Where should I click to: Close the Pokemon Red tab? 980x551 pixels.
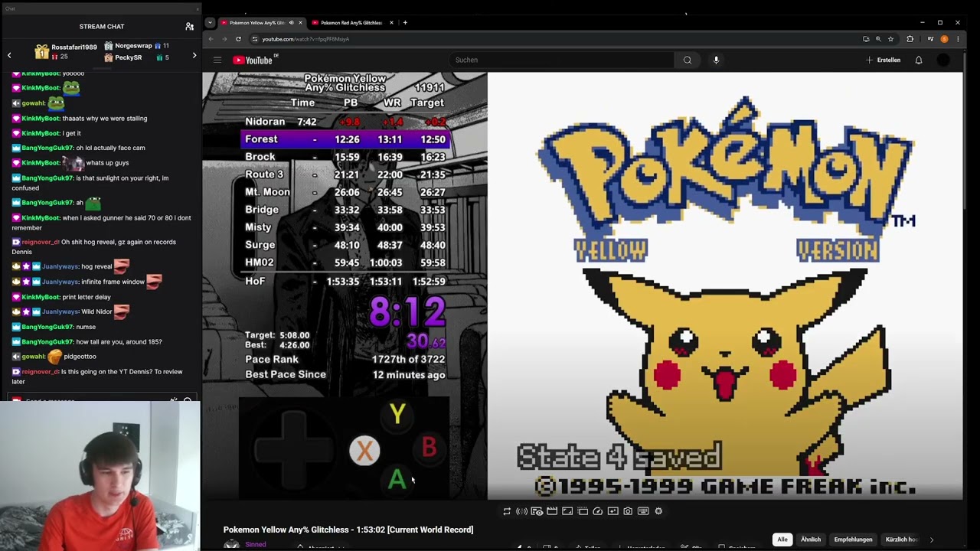(391, 23)
